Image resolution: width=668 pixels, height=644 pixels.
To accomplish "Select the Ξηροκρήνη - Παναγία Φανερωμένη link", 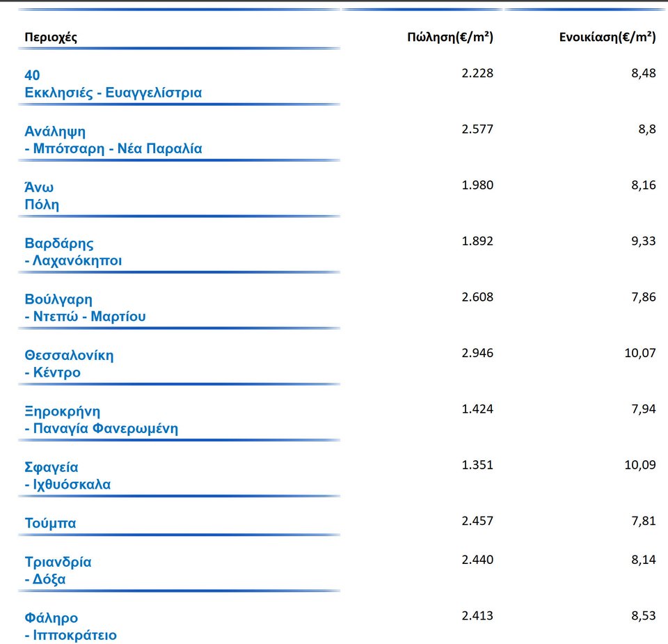I will tap(101, 420).
